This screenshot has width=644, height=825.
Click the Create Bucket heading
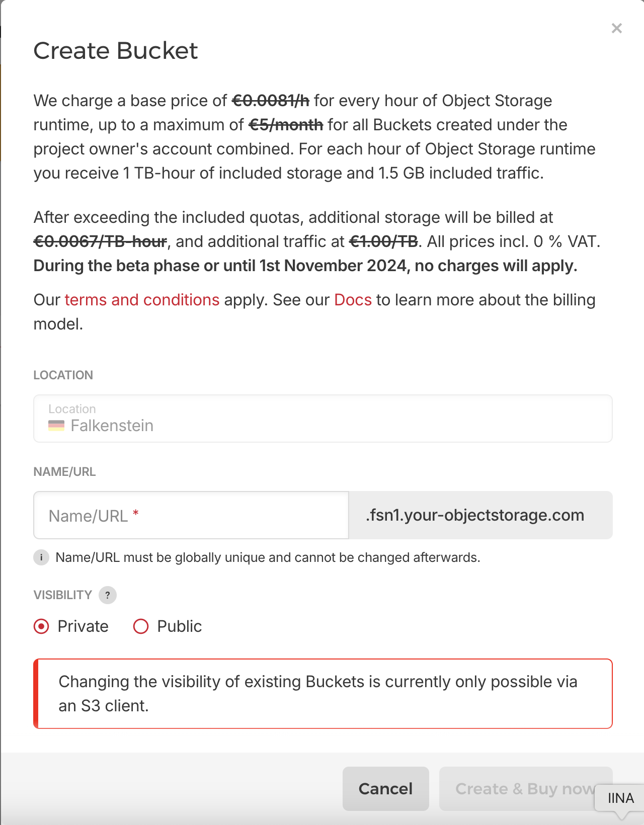(x=116, y=51)
